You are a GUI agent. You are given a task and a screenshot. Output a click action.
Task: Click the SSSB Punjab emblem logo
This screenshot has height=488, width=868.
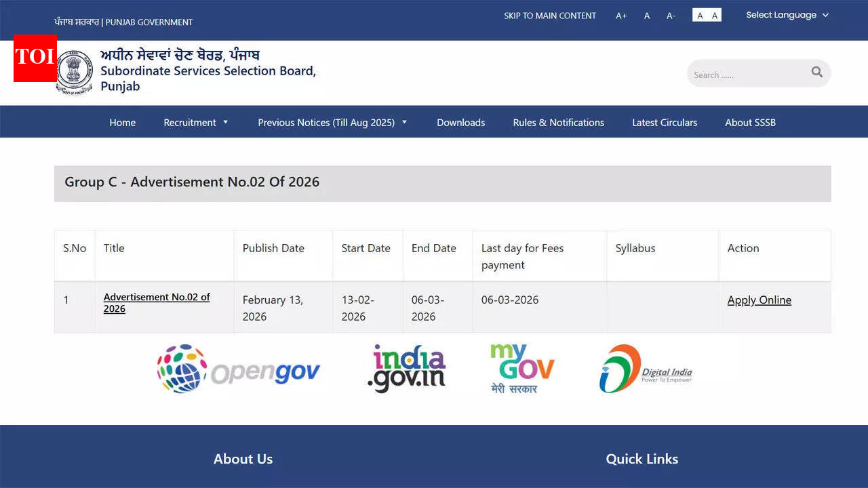[x=75, y=70]
